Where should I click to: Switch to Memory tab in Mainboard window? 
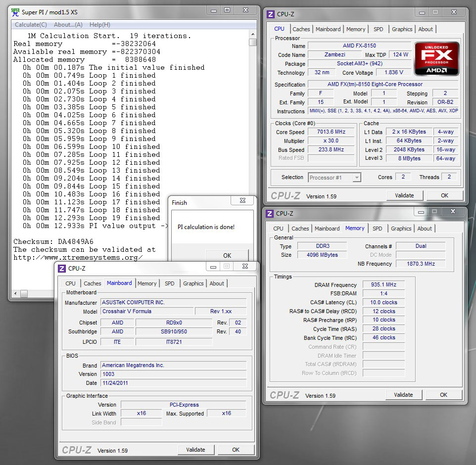pyautogui.click(x=147, y=283)
